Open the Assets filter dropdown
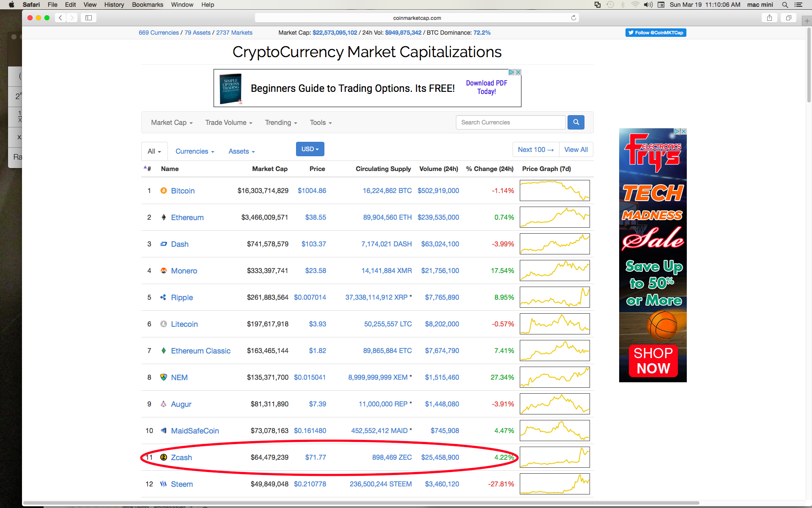 point(241,151)
